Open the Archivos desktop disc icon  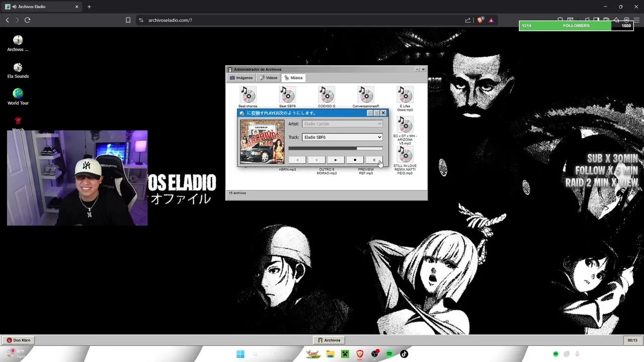pos(18,43)
